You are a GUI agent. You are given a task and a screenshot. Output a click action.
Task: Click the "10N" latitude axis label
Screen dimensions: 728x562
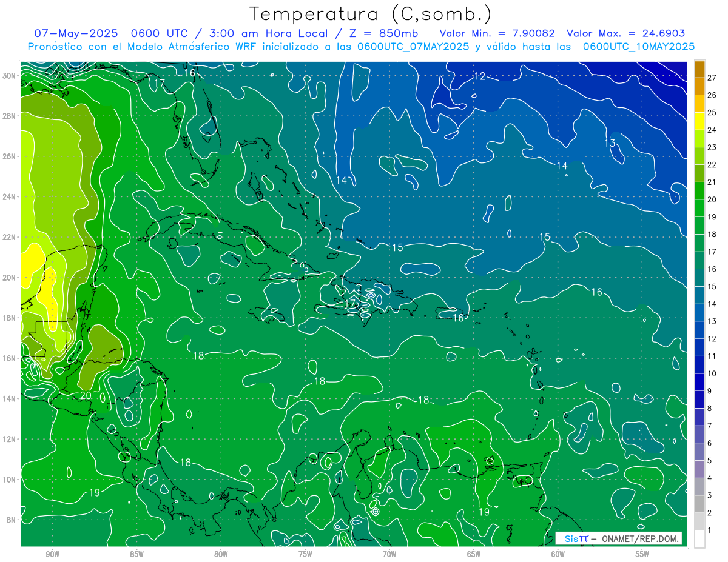click(x=9, y=480)
